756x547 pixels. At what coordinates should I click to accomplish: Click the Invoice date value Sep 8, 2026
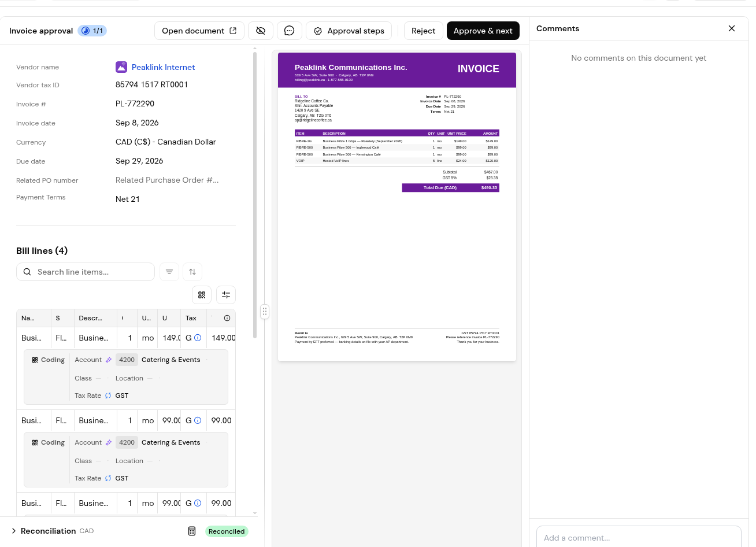click(x=137, y=123)
